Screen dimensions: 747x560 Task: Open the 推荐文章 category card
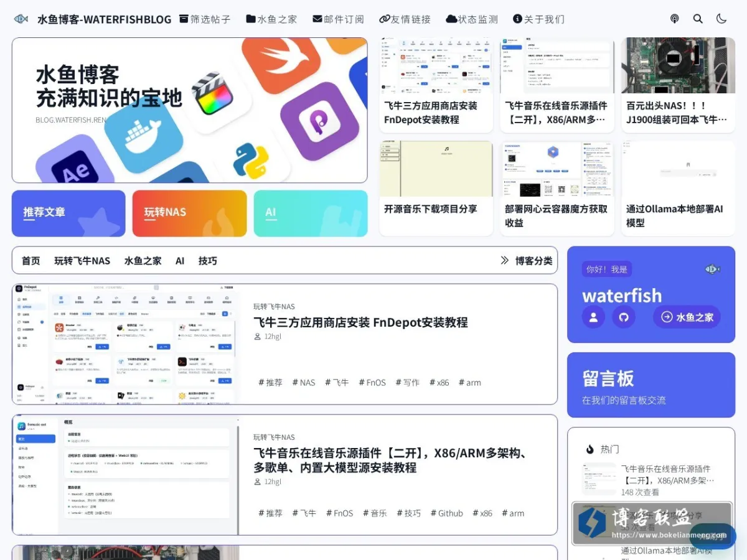click(x=68, y=213)
